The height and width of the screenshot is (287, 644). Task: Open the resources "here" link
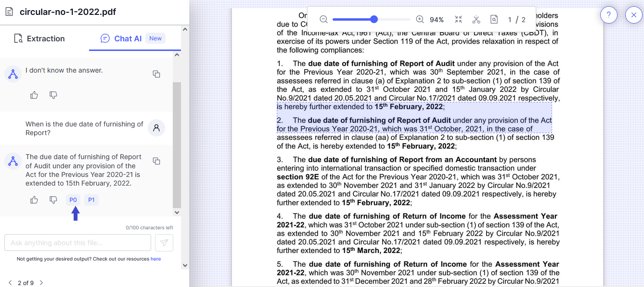155,259
